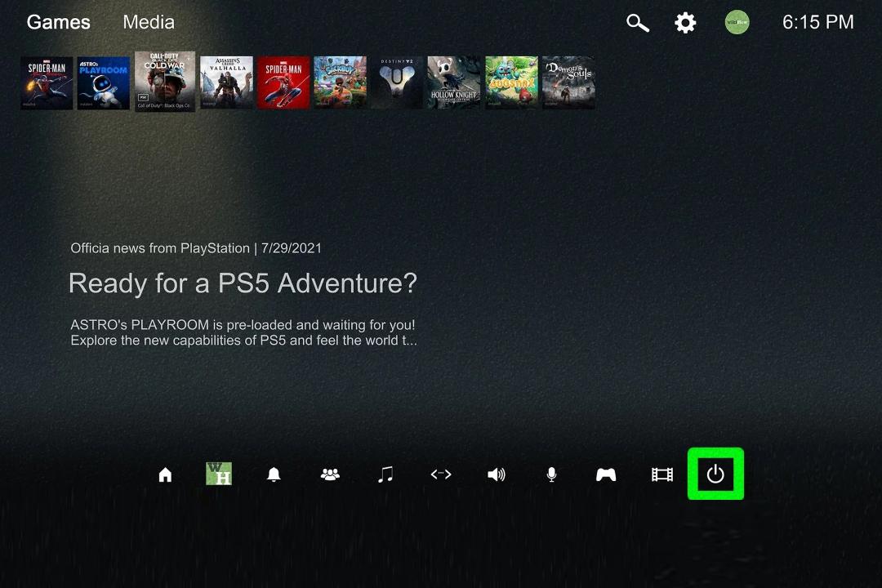882x588 pixels.
Task: Select the Bugsnax game tile
Action: point(511,82)
